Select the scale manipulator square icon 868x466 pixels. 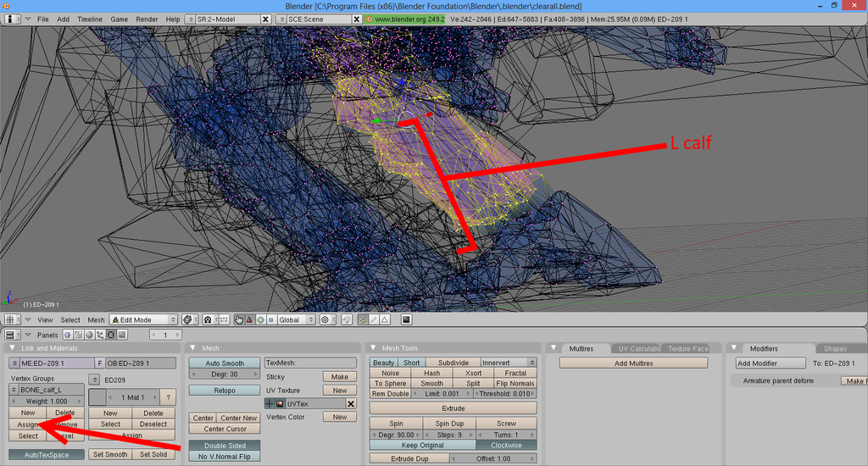coord(270,320)
